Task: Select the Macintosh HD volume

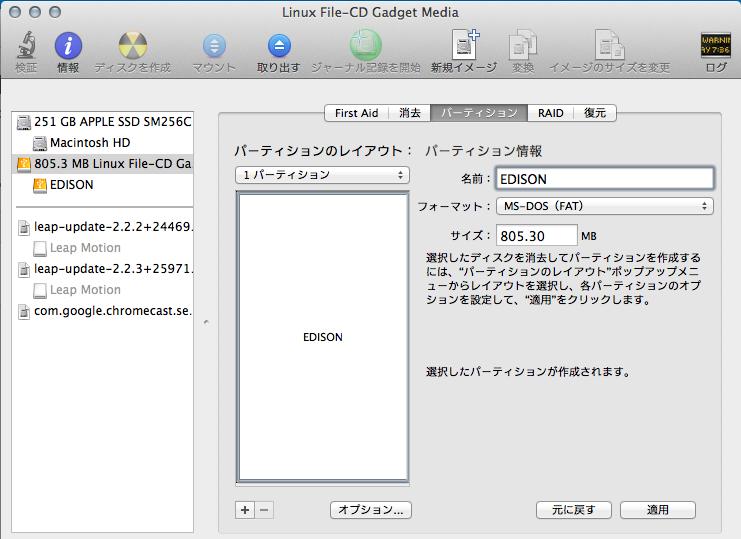Action: pos(103,143)
